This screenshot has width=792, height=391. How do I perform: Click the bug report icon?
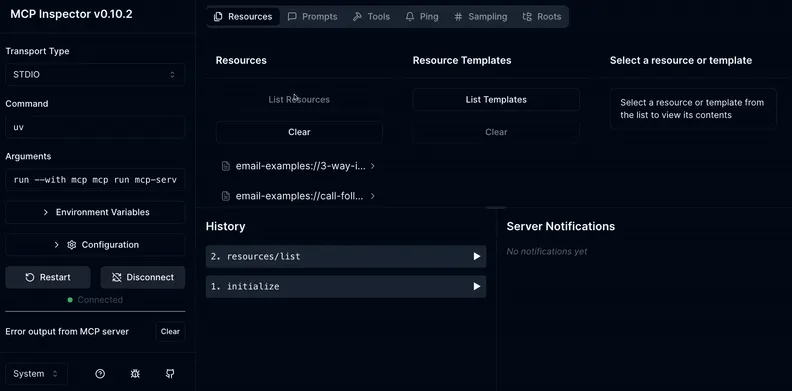coord(135,374)
